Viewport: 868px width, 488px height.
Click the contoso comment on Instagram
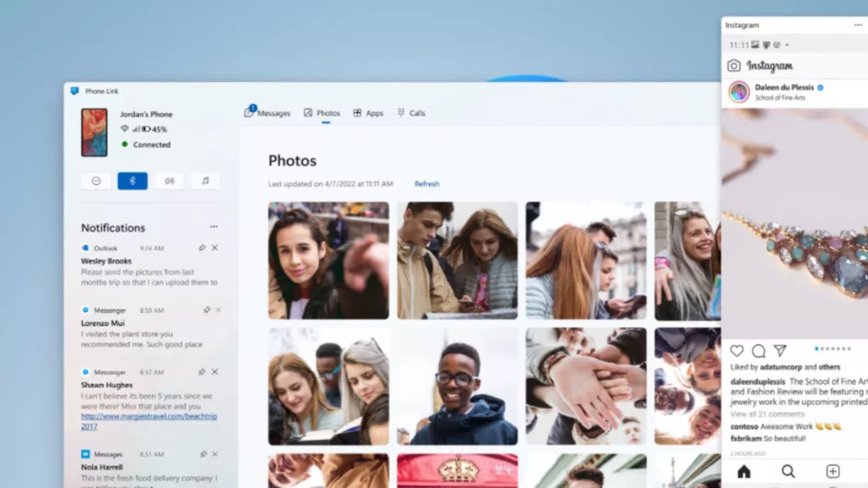pos(786,426)
